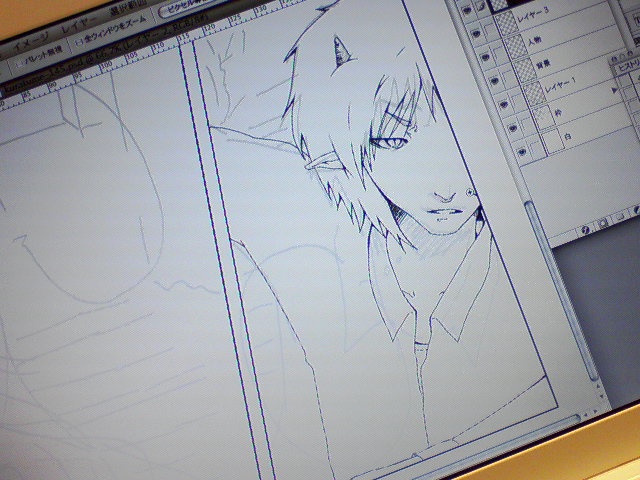This screenshot has height=480, width=640.
Task: Select the 白 layer name
Action: click(568, 137)
